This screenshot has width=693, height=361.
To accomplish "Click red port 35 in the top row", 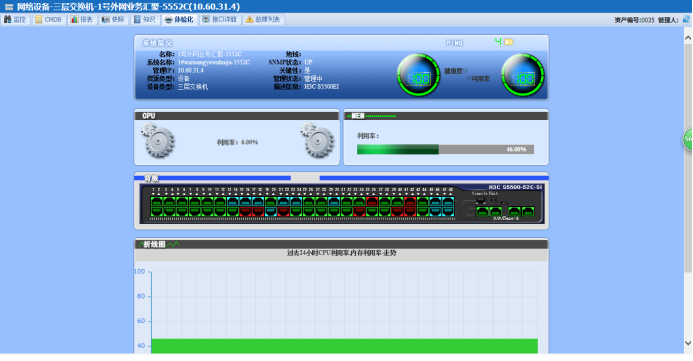I will pyautogui.click(x=372, y=202).
